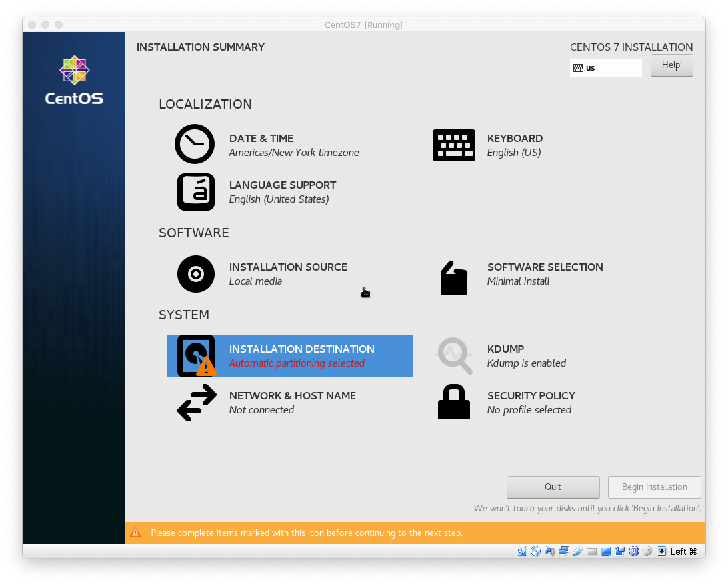Viewport: 728px width, 586px height.
Task: Open Security Policy lock icon
Action: (x=453, y=402)
